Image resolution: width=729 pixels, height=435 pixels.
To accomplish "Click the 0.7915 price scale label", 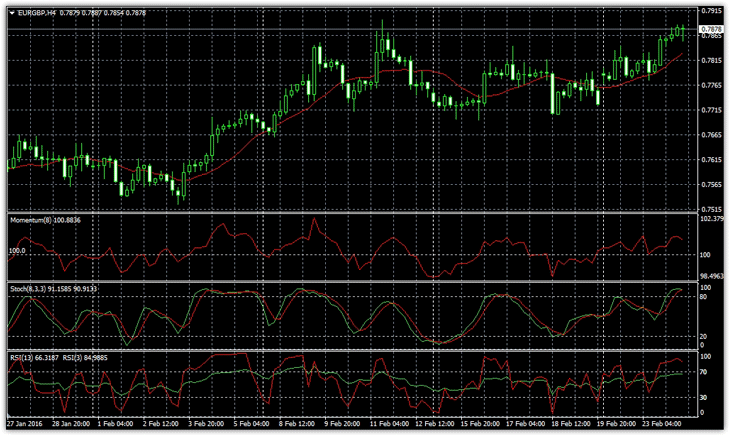I will pyautogui.click(x=712, y=11).
